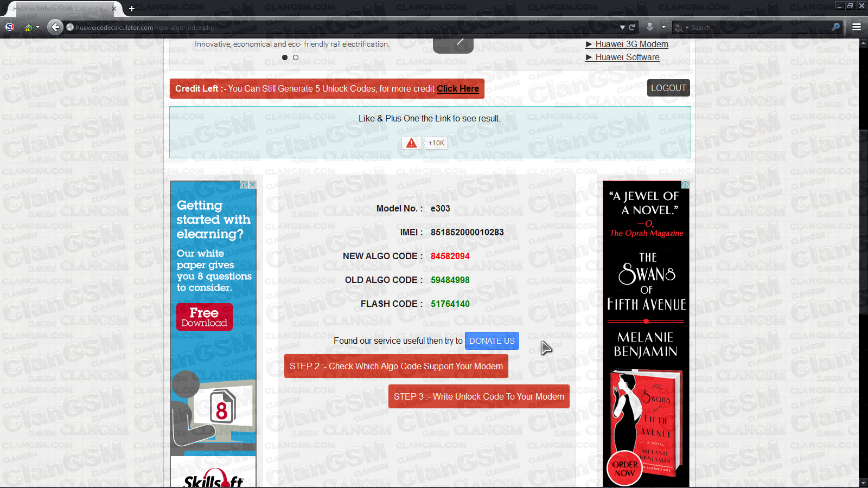
Task: Click the AdChoices icon on elearning ad
Action: [244, 185]
